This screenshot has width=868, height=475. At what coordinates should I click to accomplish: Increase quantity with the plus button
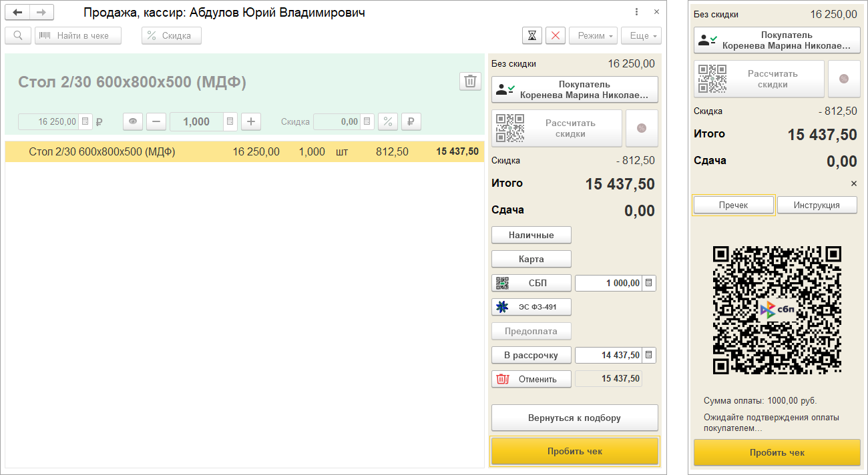(x=251, y=121)
